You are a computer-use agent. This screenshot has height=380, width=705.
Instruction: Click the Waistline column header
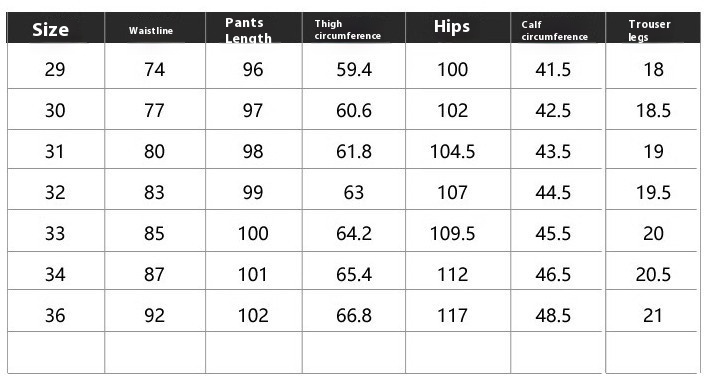point(151,31)
